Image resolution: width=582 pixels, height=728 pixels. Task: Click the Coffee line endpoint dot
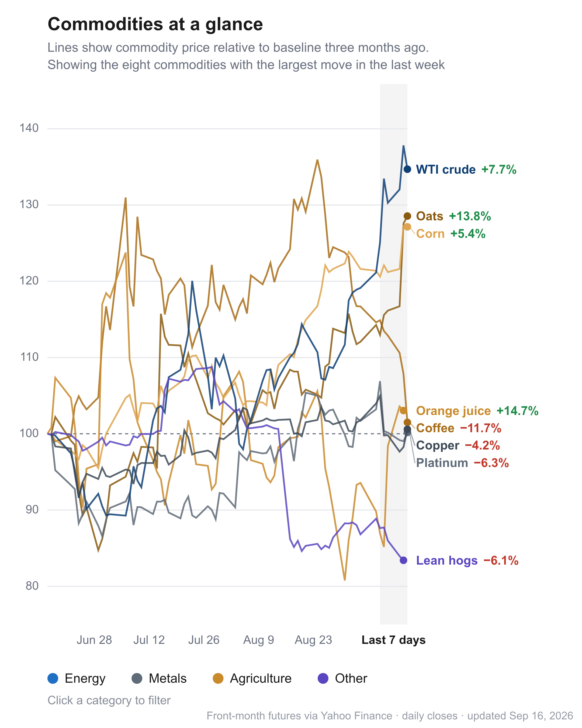point(407,423)
